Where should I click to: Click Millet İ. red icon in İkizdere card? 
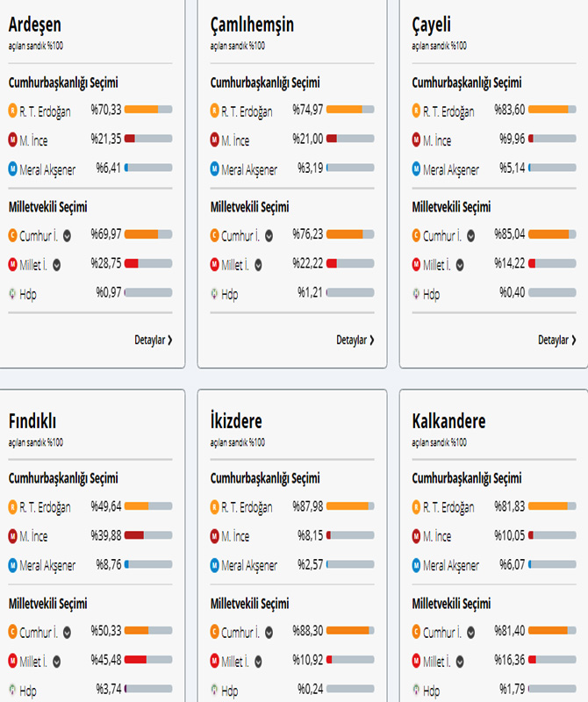click(215, 661)
